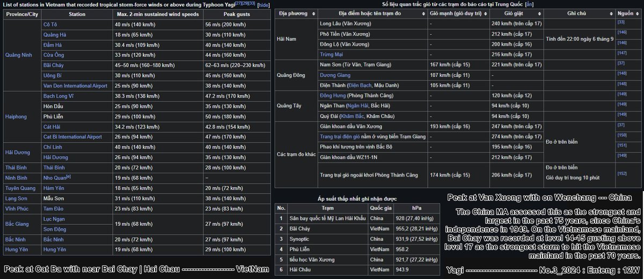Viewport: 644px width, 279px height.
Task: Open the Tam Đảo station link
Action: 54,208
